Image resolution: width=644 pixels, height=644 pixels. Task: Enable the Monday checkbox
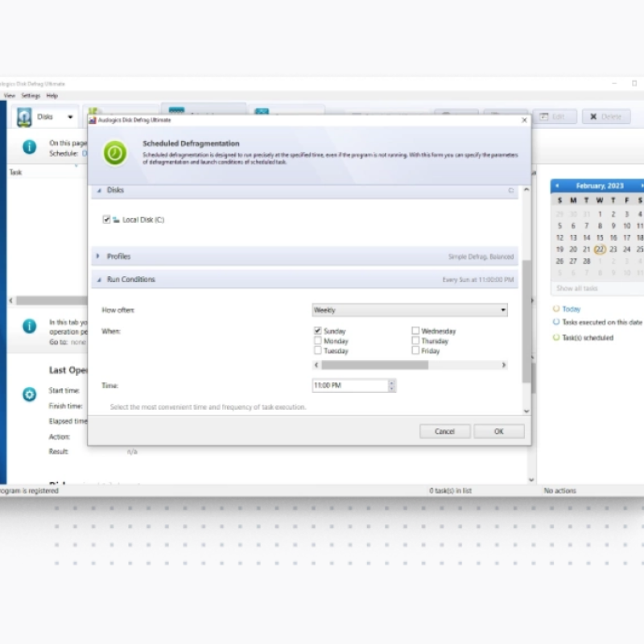317,339
